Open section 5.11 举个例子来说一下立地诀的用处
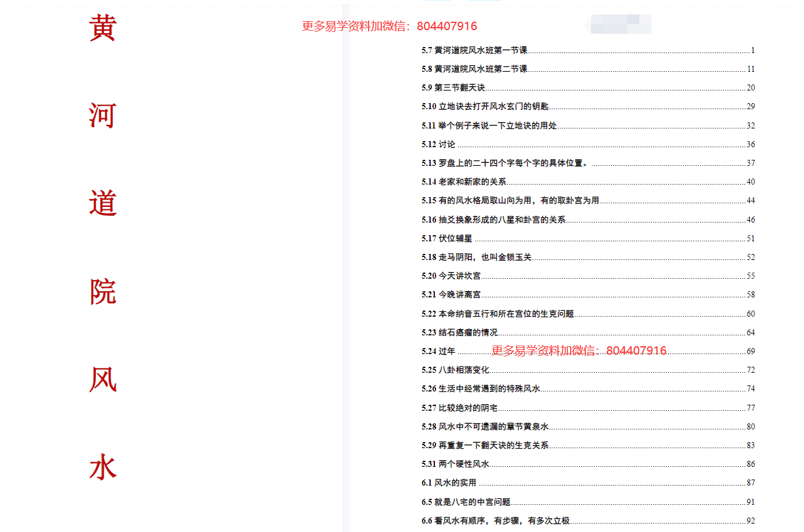 [489, 125]
